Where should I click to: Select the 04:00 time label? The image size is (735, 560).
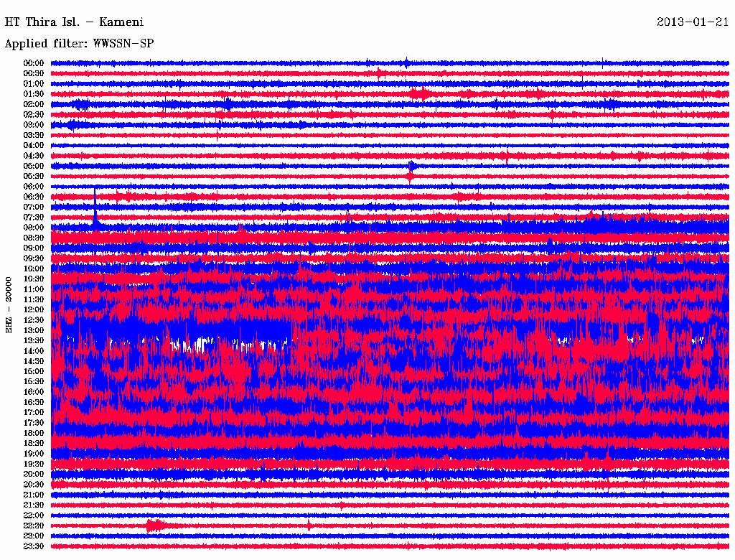click(33, 146)
